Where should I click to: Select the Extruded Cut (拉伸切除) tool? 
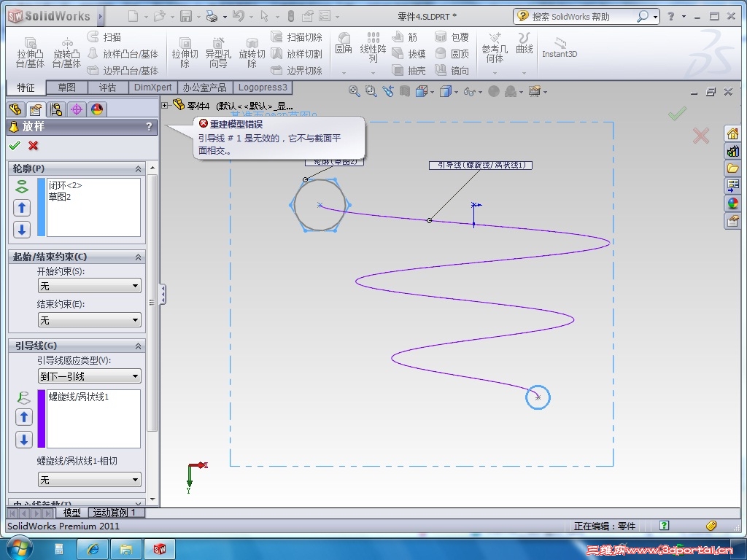pos(185,52)
